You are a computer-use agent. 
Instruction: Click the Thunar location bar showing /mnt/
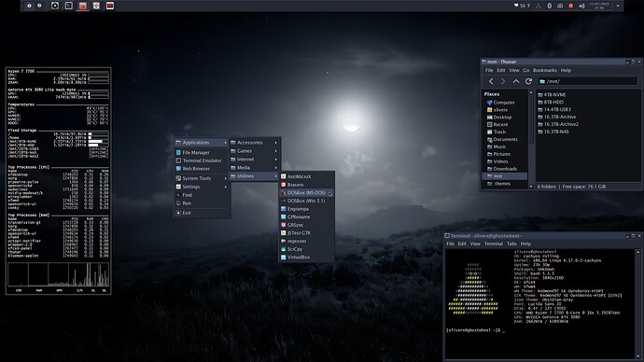tap(587, 81)
